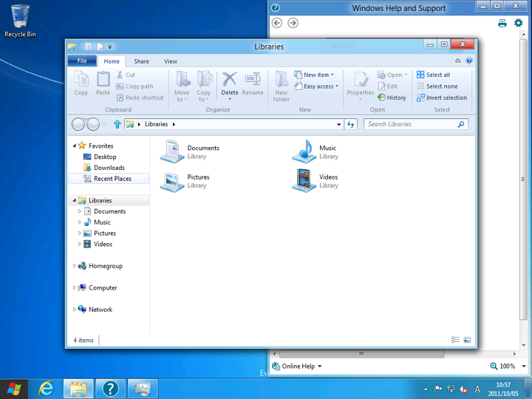Open the Help and Support settings gear
Viewport: 532px width, 399px height.
[518, 23]
